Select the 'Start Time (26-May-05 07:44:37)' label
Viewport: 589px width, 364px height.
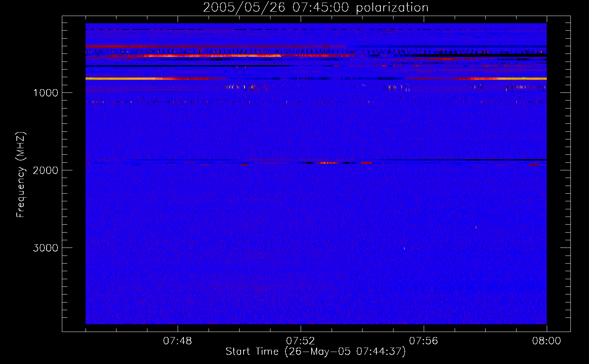pos(316,352)
